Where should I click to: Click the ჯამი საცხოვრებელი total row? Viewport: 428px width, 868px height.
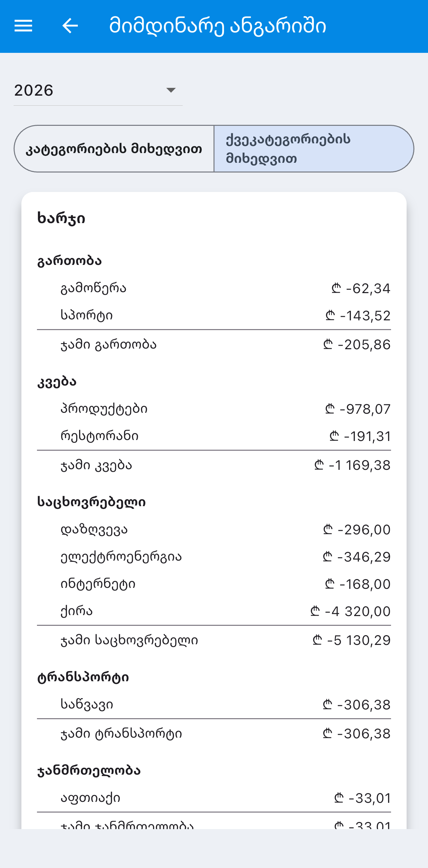214,640
